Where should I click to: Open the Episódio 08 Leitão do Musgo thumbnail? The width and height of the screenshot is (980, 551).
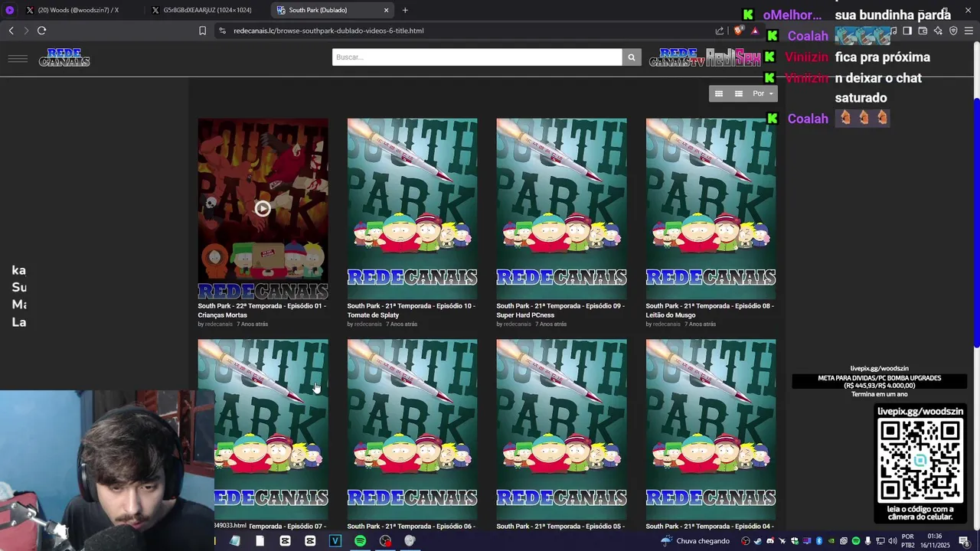pyautogui.click(x=710, y=208)
